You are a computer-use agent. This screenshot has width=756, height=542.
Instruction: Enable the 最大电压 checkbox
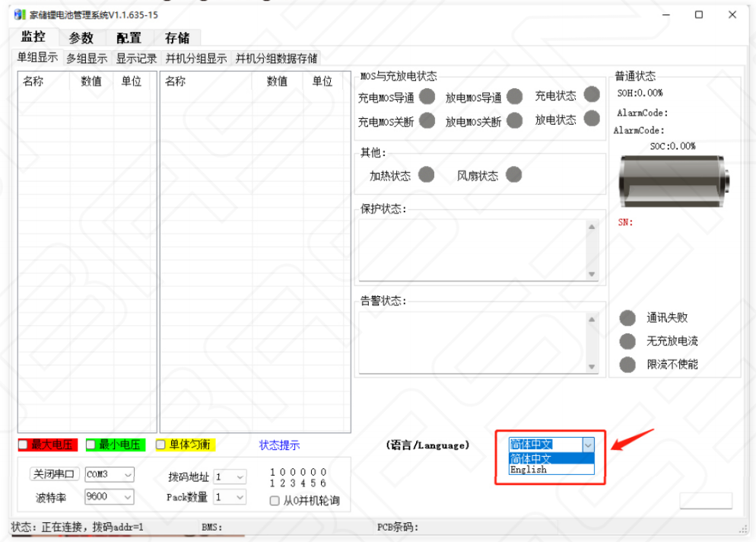pyautogui.click(x=24, y=445)
